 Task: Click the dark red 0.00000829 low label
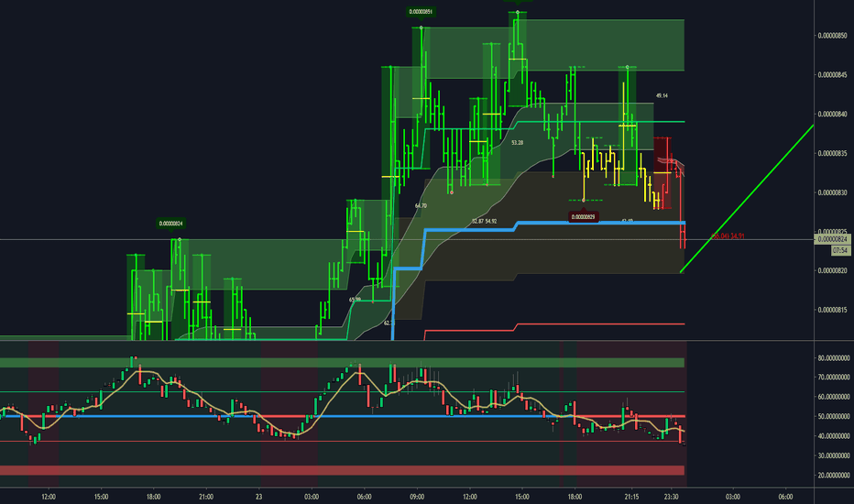(x=584, y=217)
